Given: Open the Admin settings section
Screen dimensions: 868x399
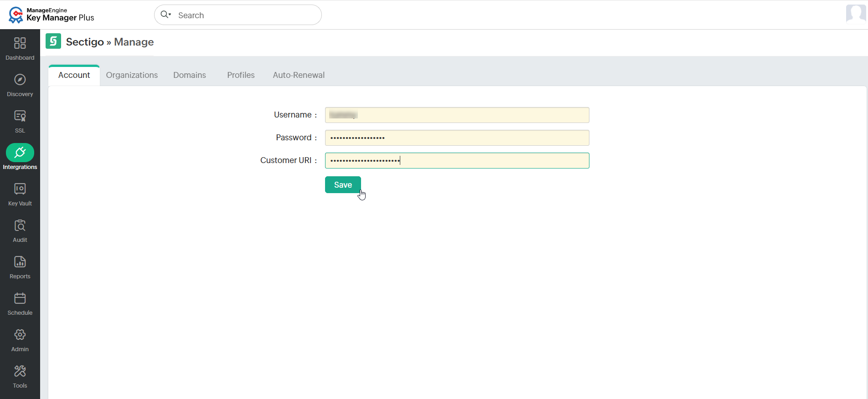Looking at the screenshot, I should [x=20, y=340].
